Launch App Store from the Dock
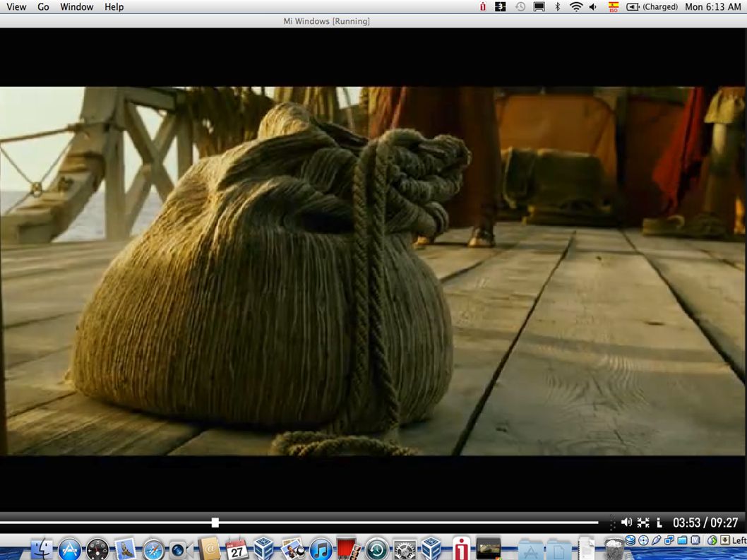Screen dimensions: 747x560 click(70, 549)
